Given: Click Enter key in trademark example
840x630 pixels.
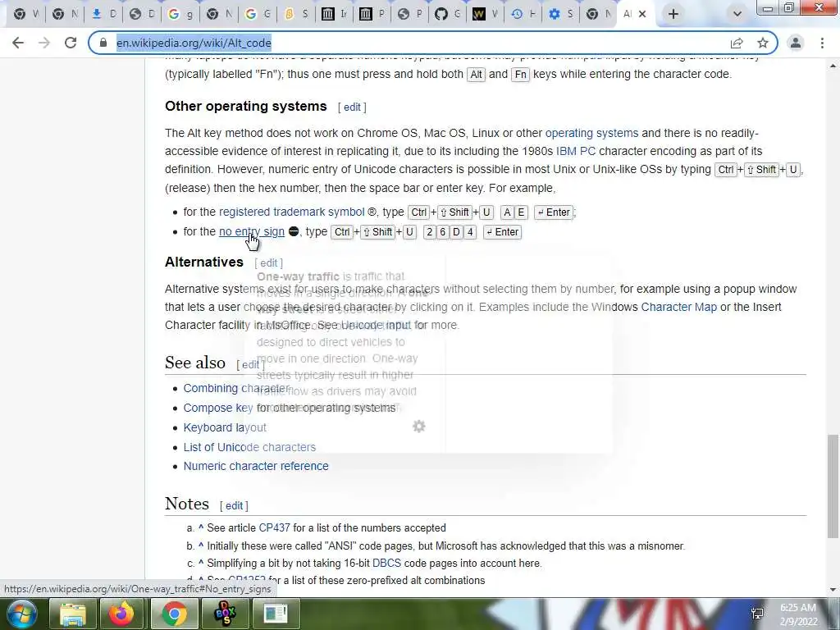Looking at the screenshot, I should [x=554, y=212].
